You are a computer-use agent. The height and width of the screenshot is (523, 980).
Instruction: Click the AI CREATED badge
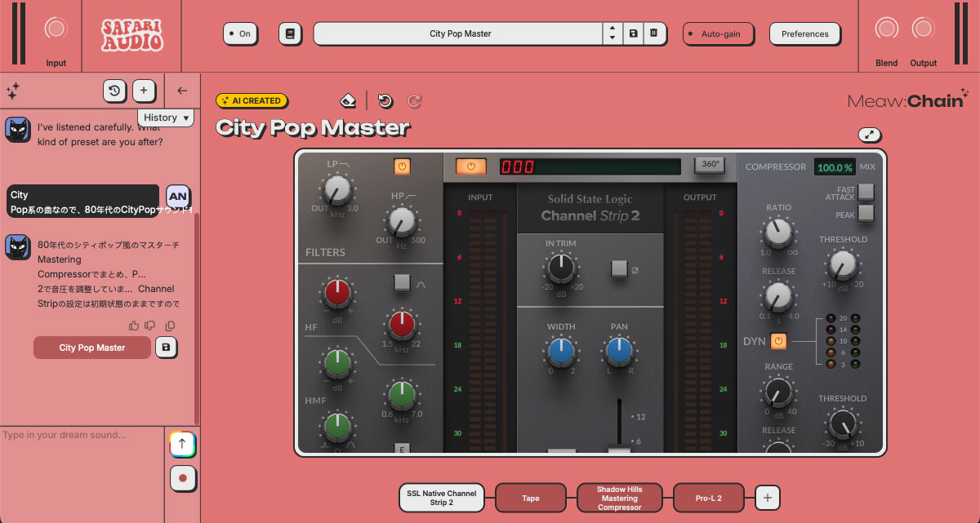(x=252, y=100)
